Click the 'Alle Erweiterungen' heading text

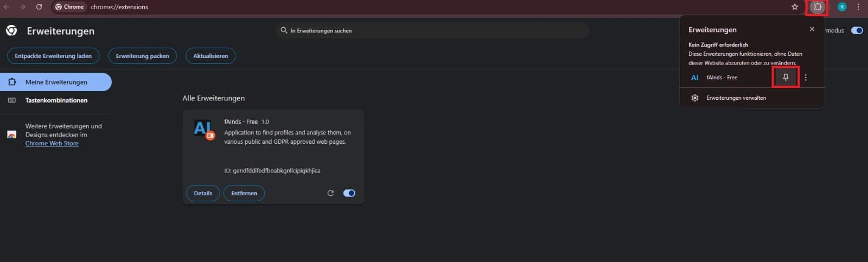pos(214,98)
